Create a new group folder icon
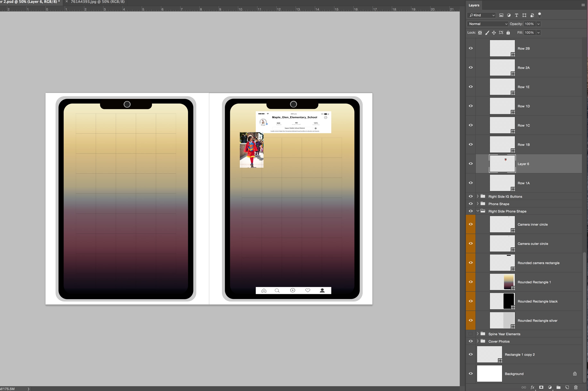The height and width of the screenshot is (391, 588). [558, 387]
